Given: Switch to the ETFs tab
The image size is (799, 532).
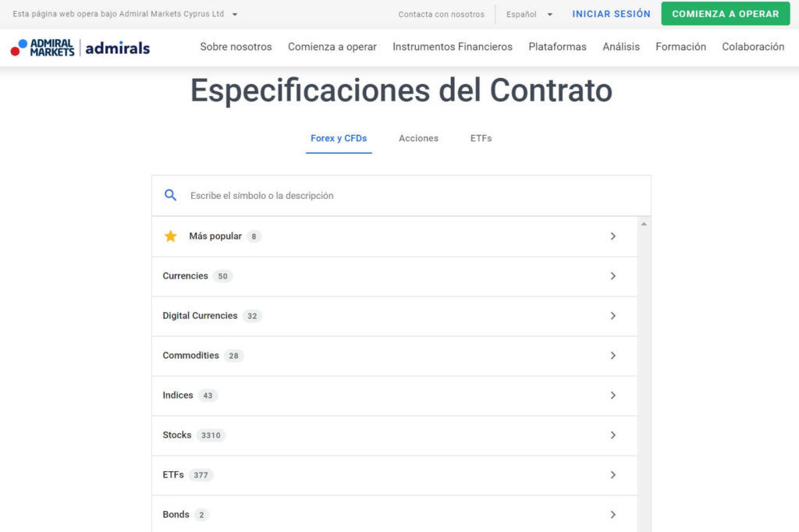Looking at the screenshot, I should click(x=481, y=138).
